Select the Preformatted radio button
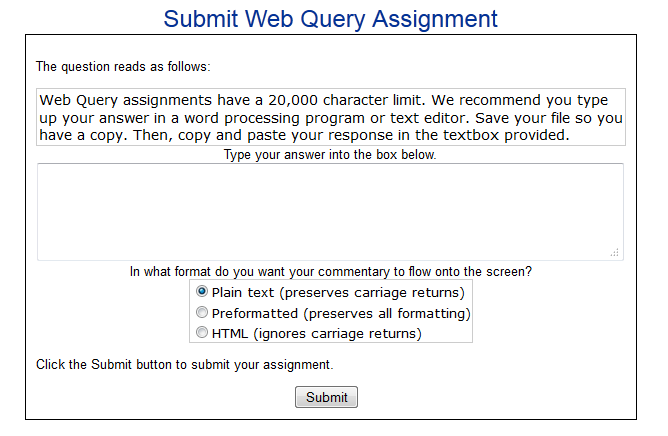 202,312
